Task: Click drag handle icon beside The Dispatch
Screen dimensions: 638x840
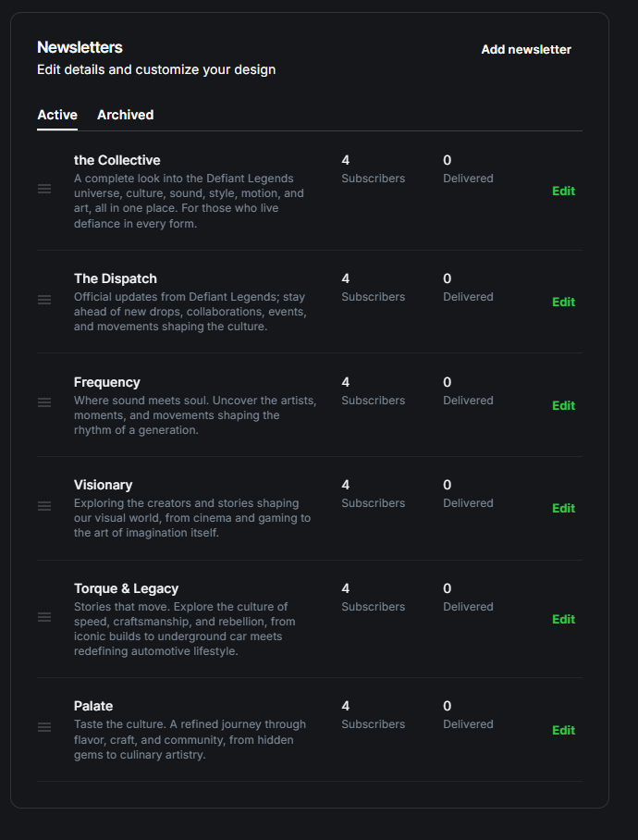Action: click(44, 300)
